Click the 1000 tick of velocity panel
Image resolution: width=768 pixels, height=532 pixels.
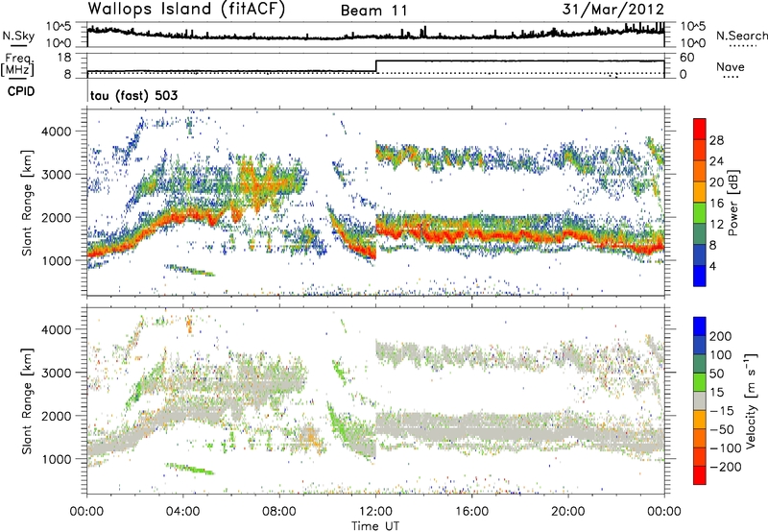point(56,459)
